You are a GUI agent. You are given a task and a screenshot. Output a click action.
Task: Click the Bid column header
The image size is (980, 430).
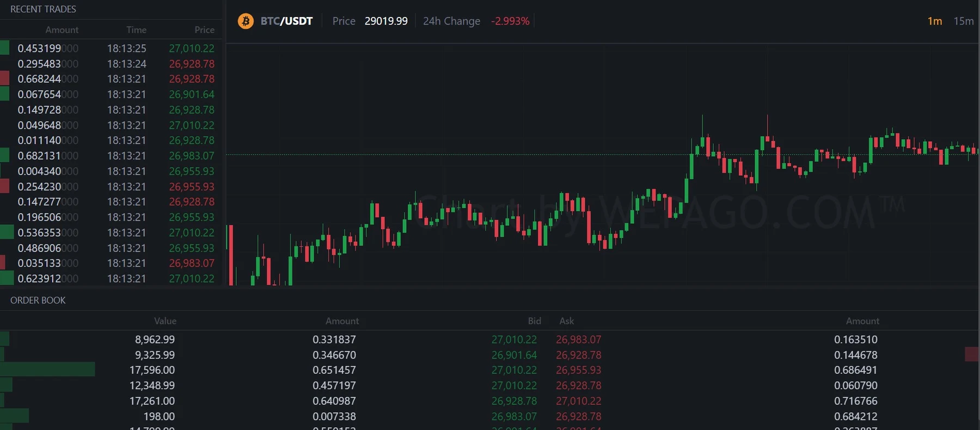pyautogui.click(x=534, y=321)
